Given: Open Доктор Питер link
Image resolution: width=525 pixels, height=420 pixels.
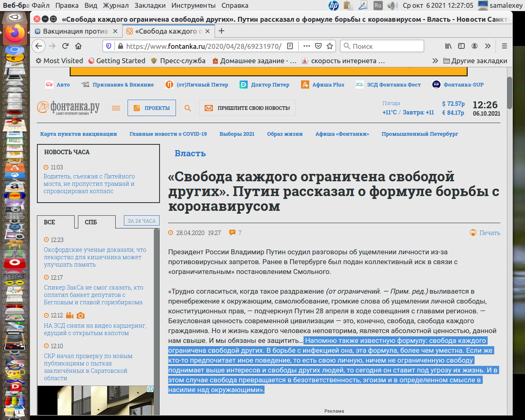Looking at the screenshot, I should pyautogui.click(x=265, y=84).
